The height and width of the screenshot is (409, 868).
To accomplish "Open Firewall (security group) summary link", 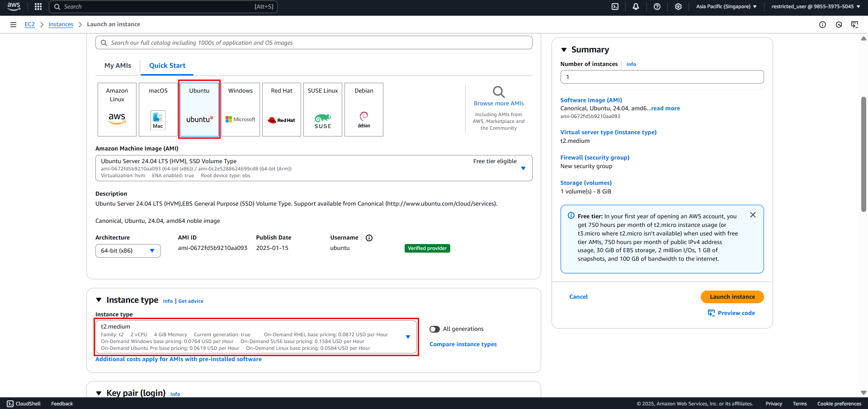I will 595,158.
